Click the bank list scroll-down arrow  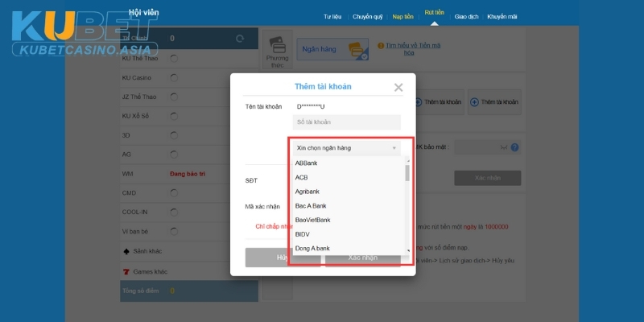[x=408, y=250]
